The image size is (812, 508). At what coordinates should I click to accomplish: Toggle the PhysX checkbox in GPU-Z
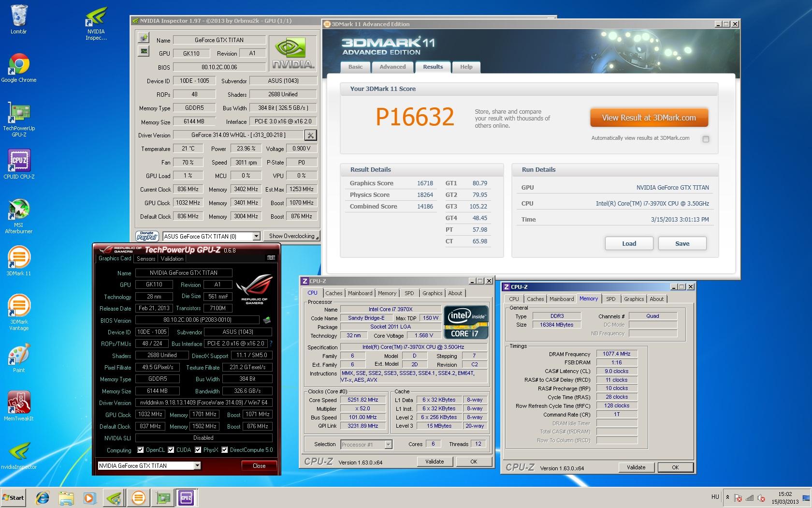coord(198,450)
